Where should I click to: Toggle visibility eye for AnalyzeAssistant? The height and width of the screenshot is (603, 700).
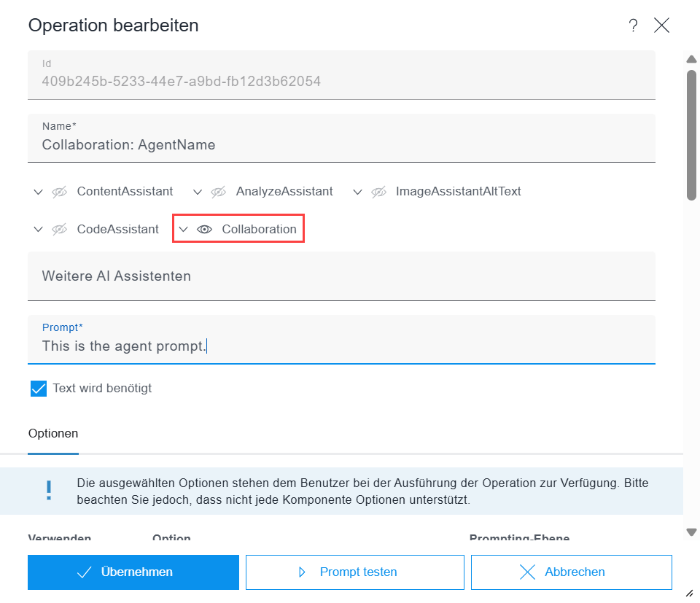pos(218,192)
